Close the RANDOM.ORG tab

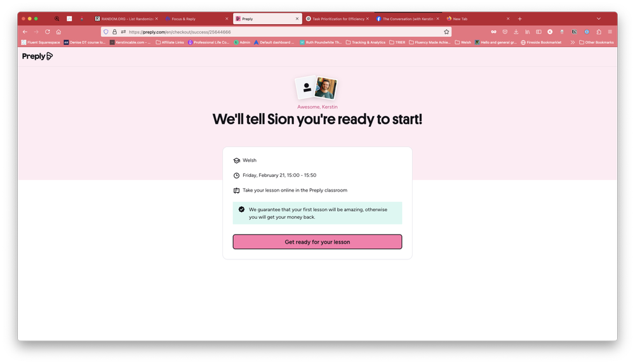(x=156, y=18)
